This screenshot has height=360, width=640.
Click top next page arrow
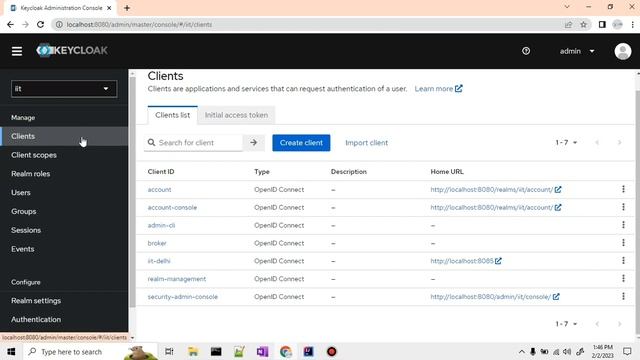point(620,142)
